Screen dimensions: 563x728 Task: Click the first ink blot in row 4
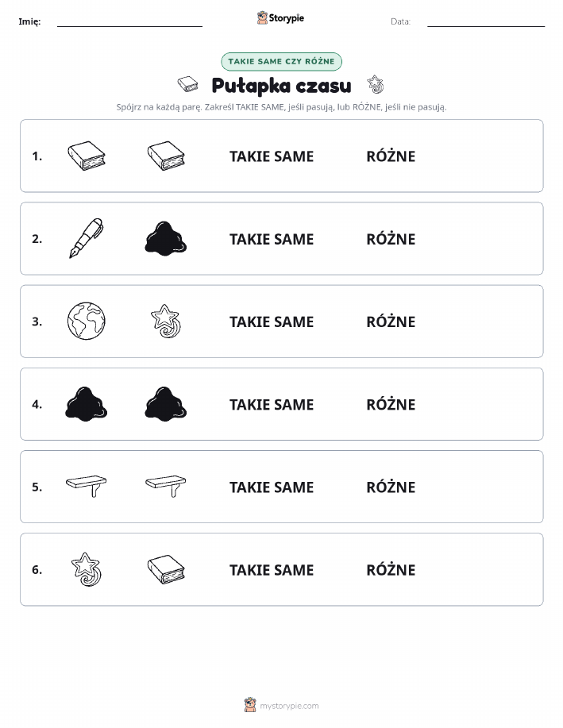(87, 403)
